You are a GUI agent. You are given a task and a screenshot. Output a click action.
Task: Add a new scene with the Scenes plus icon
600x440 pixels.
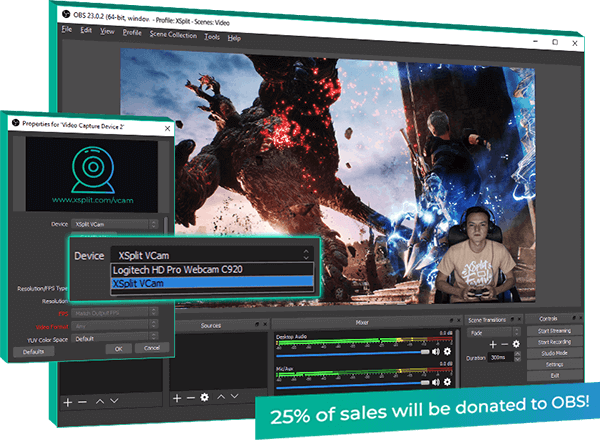coord(68,403)
